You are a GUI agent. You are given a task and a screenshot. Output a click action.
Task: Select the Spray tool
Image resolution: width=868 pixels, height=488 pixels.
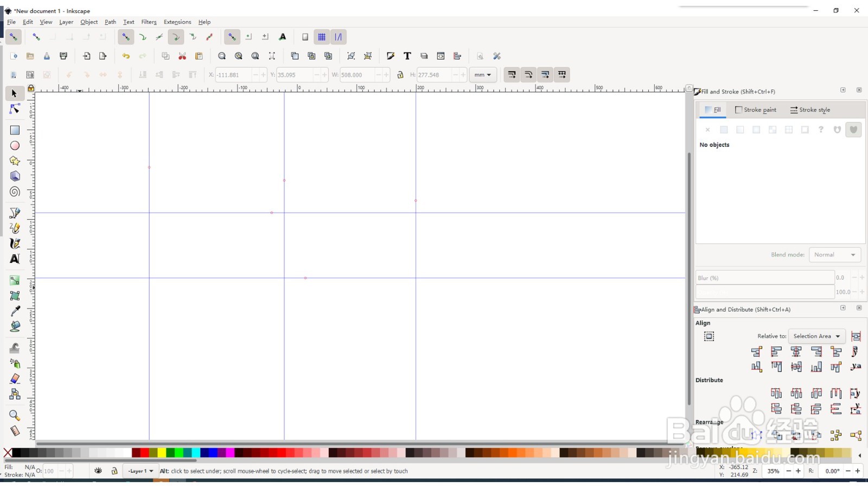(15, 363)
